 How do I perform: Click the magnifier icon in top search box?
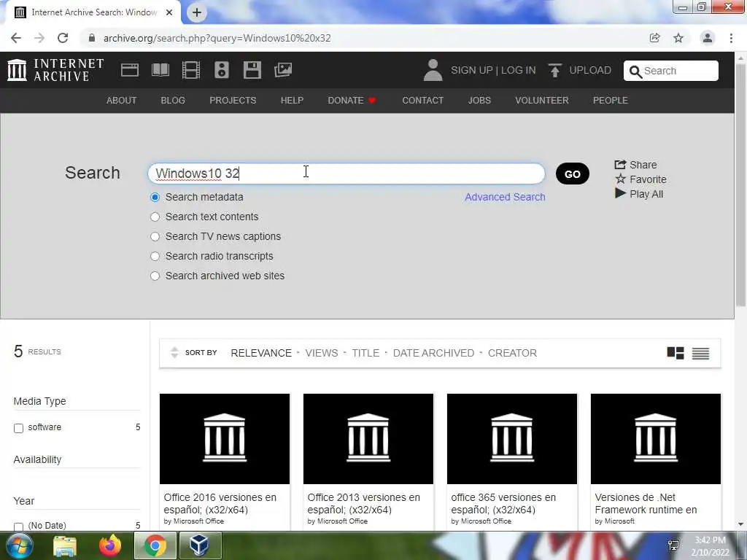coord(635,71)
